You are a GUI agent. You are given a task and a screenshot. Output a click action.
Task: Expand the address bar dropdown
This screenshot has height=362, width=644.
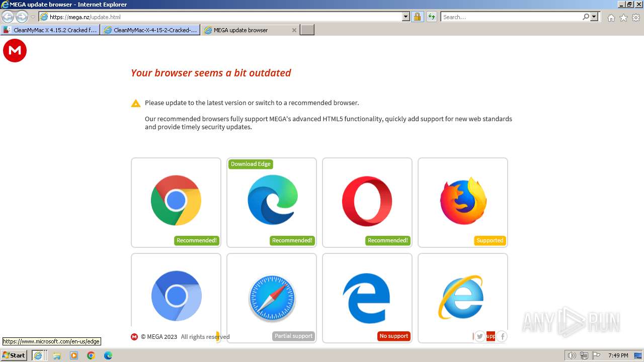[406, 17]
